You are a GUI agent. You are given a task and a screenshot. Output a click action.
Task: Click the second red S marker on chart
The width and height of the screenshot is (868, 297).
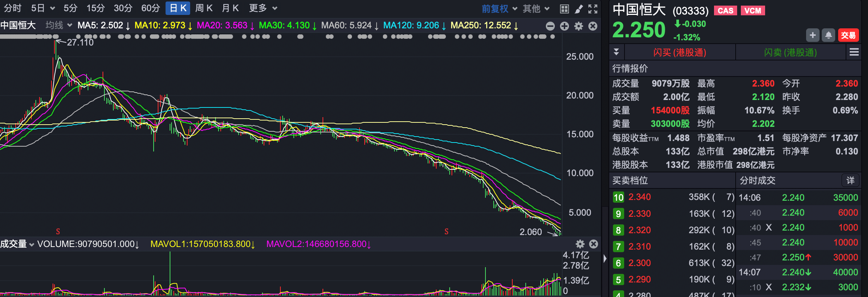click(446, 231)
